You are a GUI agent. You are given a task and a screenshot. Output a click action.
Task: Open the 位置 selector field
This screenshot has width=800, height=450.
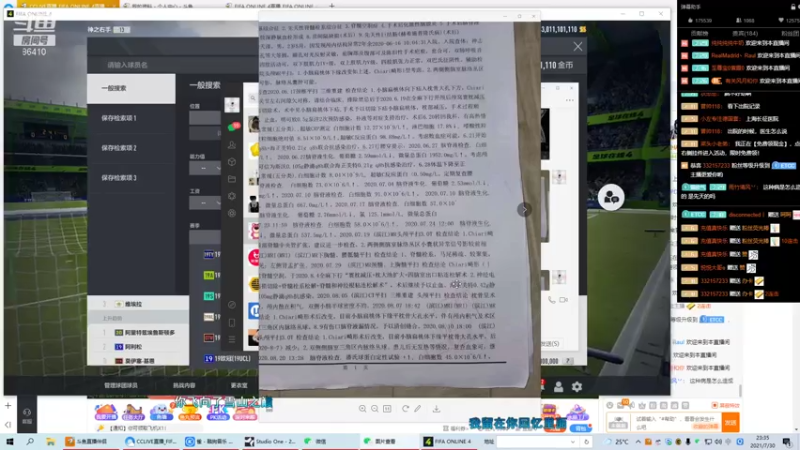[205, 118]
